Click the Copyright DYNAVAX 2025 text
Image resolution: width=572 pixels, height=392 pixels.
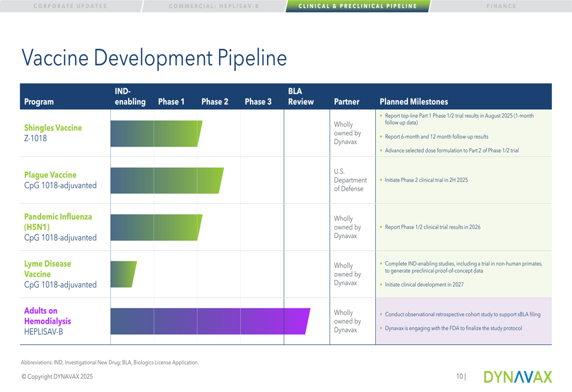(x=57, y=377)
